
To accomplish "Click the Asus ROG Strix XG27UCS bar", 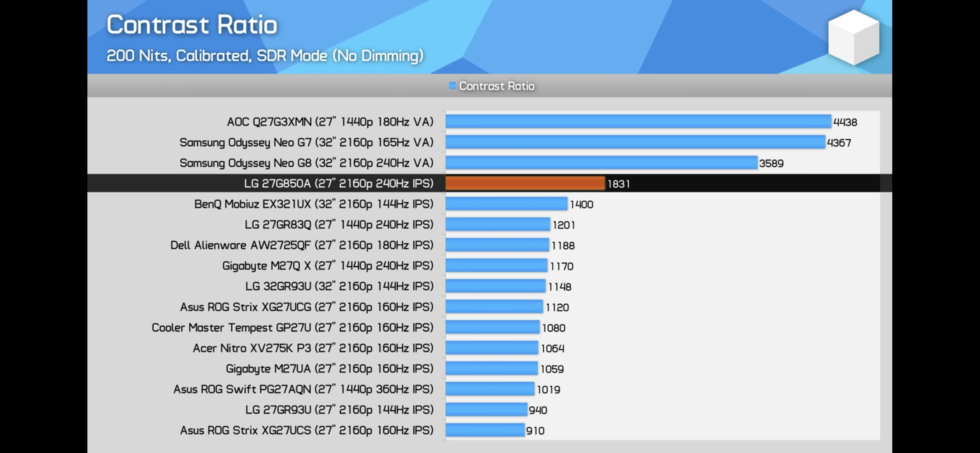I will coord(485,430).
